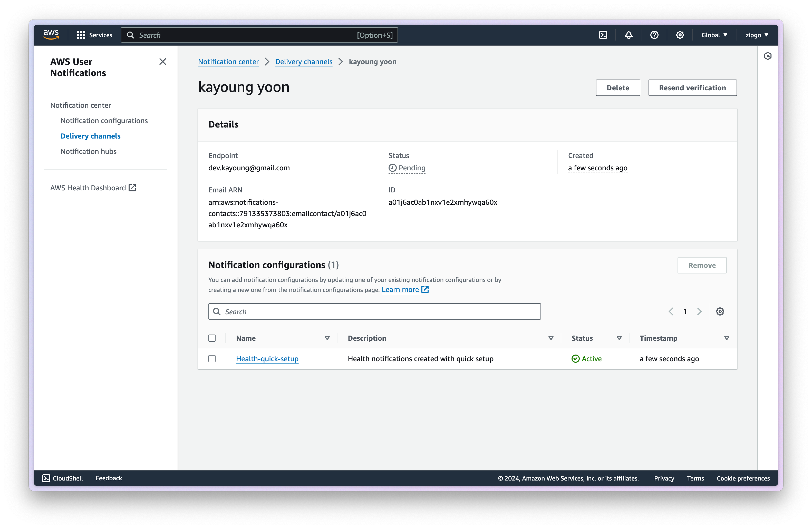Screen dimensions: 812x529
Task: Click the Resend verification button
Action: pos(692,88)
